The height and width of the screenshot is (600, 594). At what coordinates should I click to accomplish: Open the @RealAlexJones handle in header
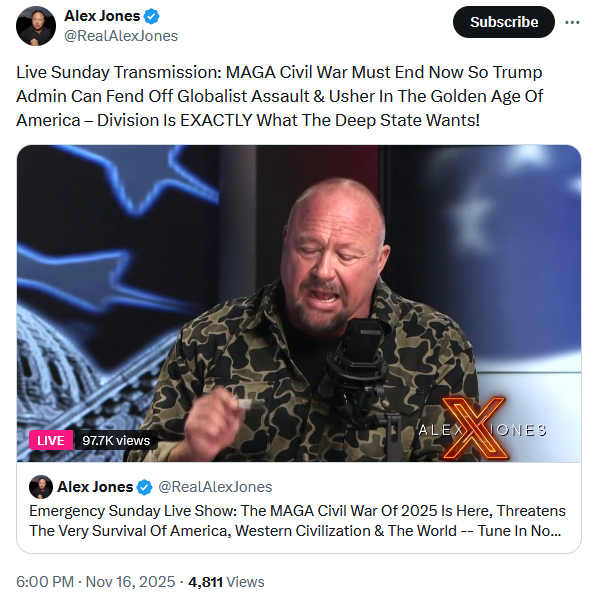pos(121,36)
